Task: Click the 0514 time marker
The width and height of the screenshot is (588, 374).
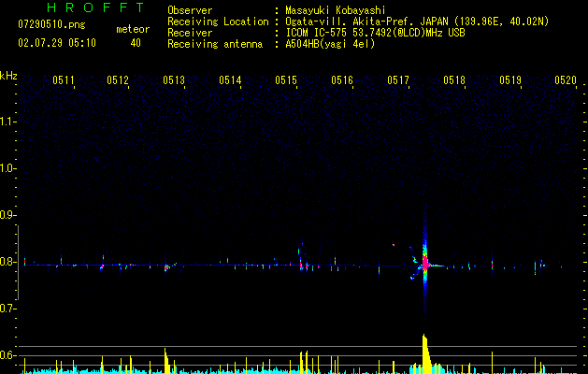Action: click(230, 80)
